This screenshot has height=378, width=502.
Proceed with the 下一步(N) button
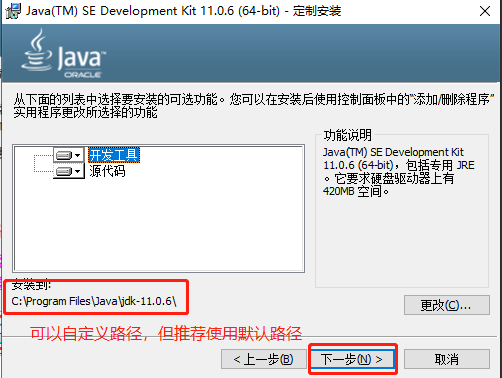[x=352, y=359]
